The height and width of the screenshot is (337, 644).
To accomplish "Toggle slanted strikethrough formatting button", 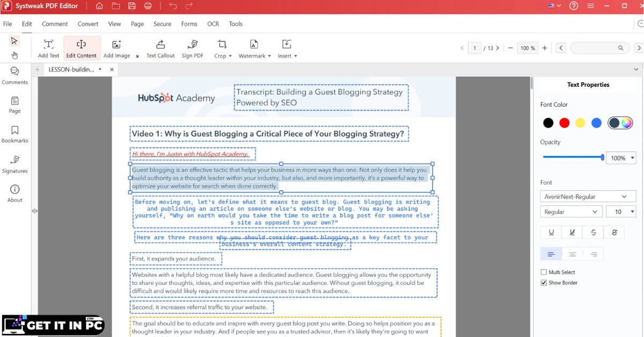I will click(614, 232).
